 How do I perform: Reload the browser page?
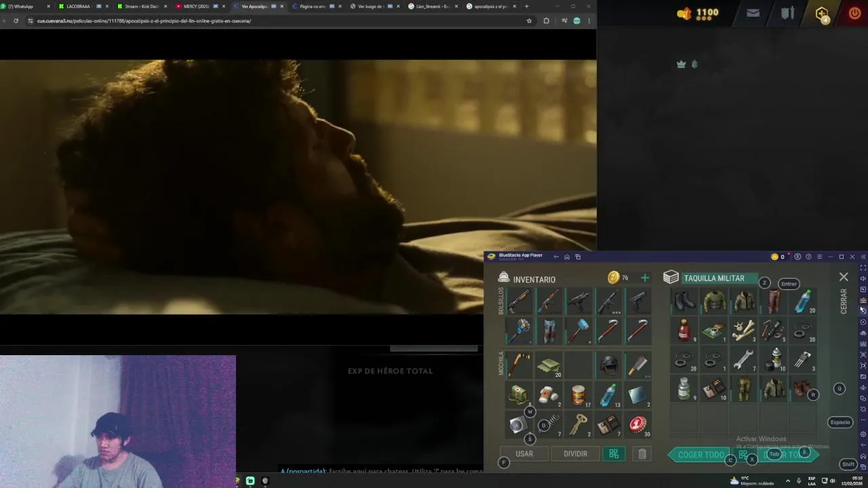tap(16, 21)
